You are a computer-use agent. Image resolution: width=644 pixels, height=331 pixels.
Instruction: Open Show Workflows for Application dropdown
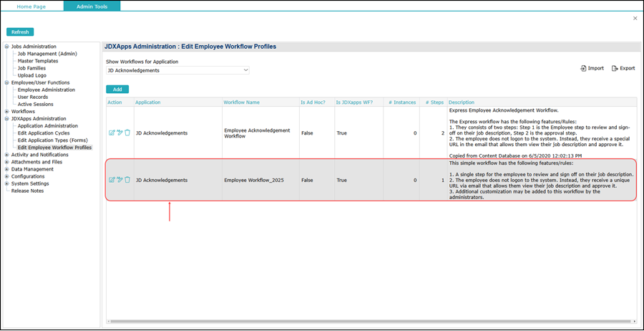point(177,70)
